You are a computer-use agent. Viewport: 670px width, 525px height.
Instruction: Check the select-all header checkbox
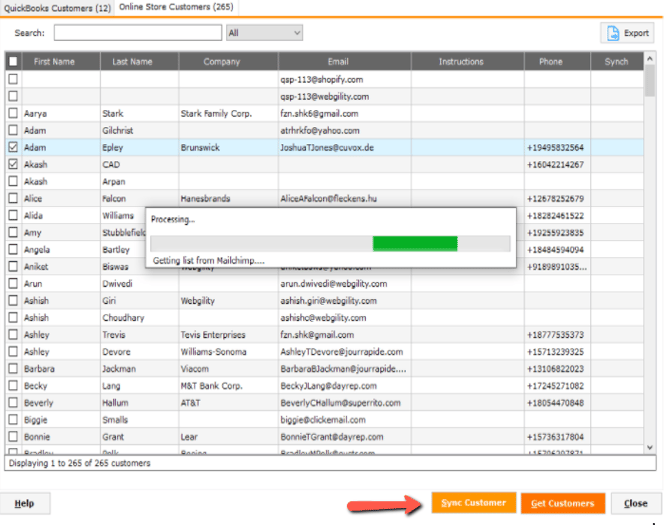[12, 62]
